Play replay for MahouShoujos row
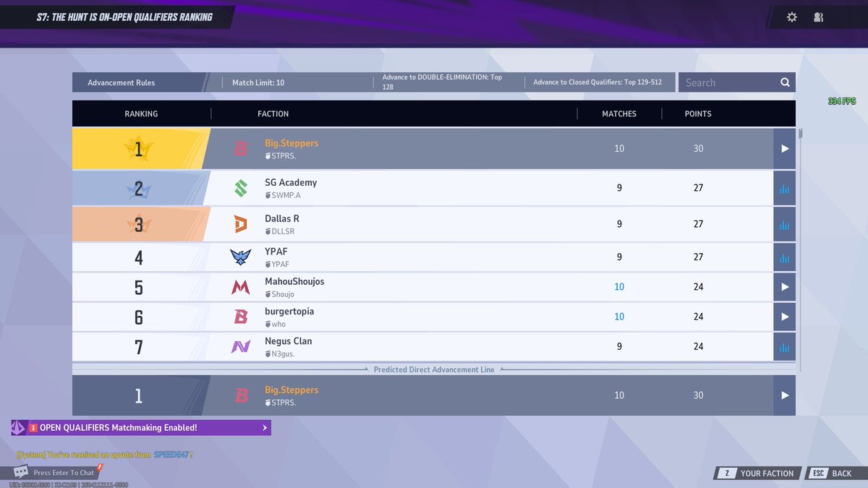This screenshot has height=488, width=868. (785, 287)
